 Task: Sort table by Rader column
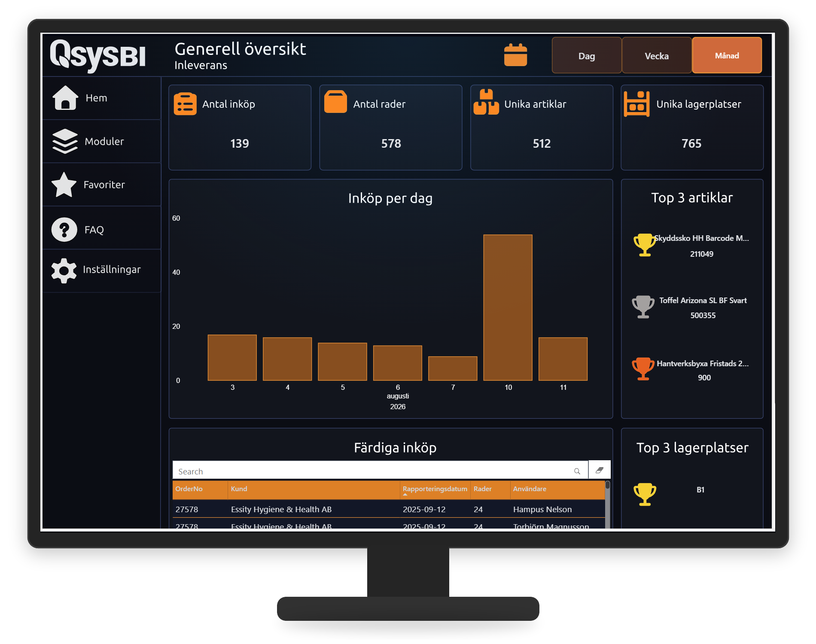pos(490,489)
